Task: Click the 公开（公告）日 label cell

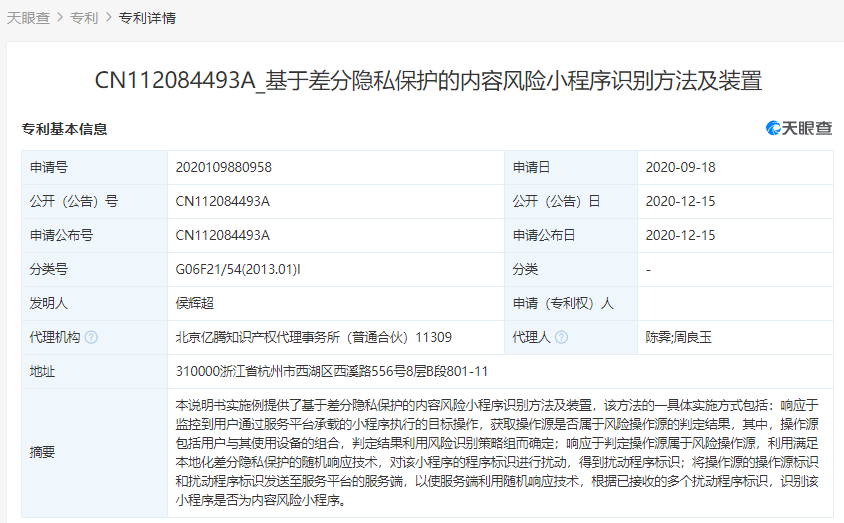Action: coord(571,201)
